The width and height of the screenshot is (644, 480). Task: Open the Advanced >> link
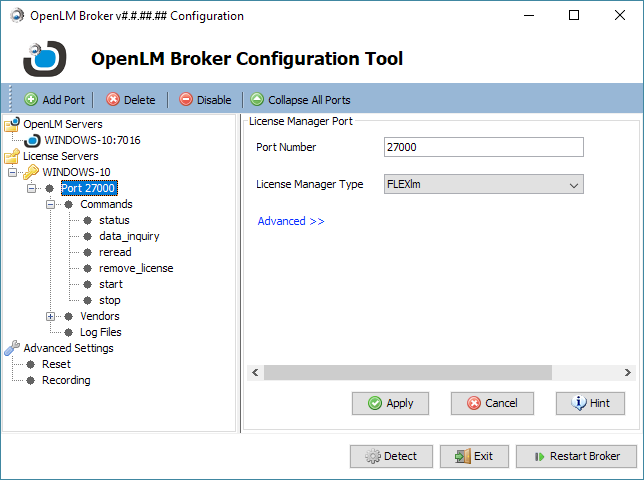point(290,221)
